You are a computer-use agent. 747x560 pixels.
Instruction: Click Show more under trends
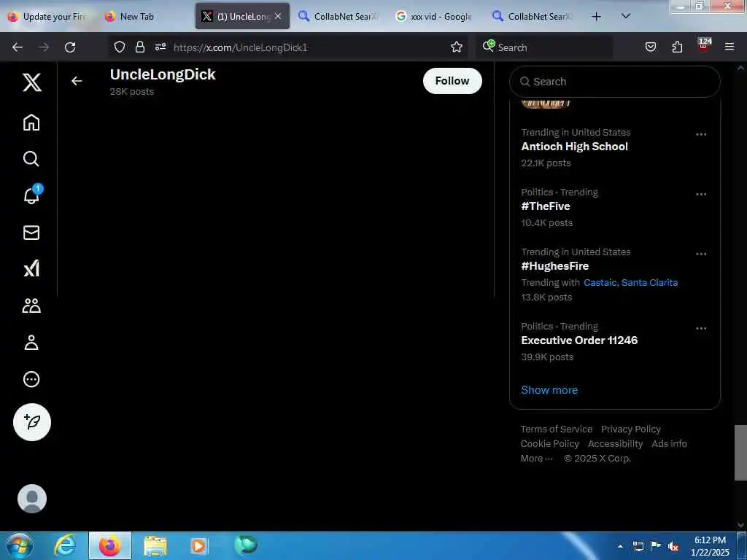point(549,390)
